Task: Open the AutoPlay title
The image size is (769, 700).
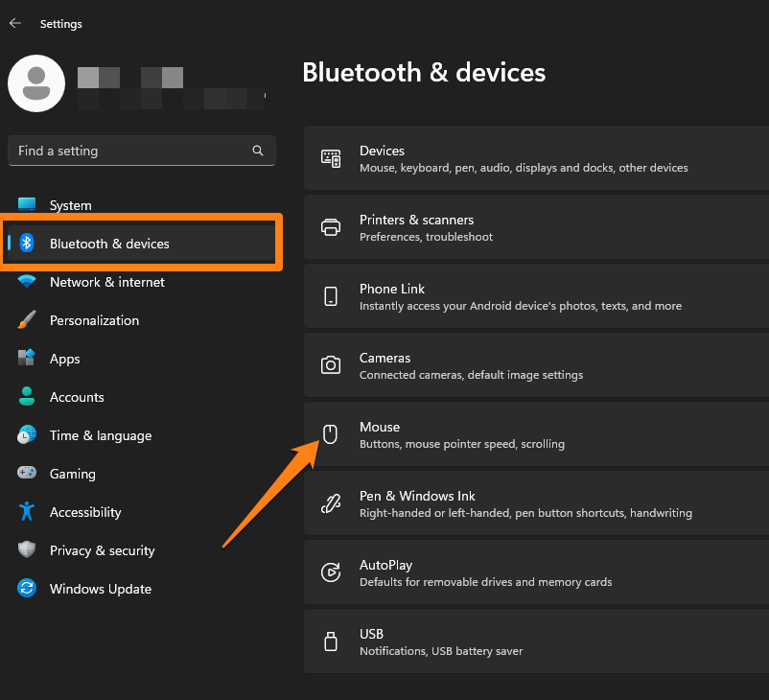Action: click(386, 565)
